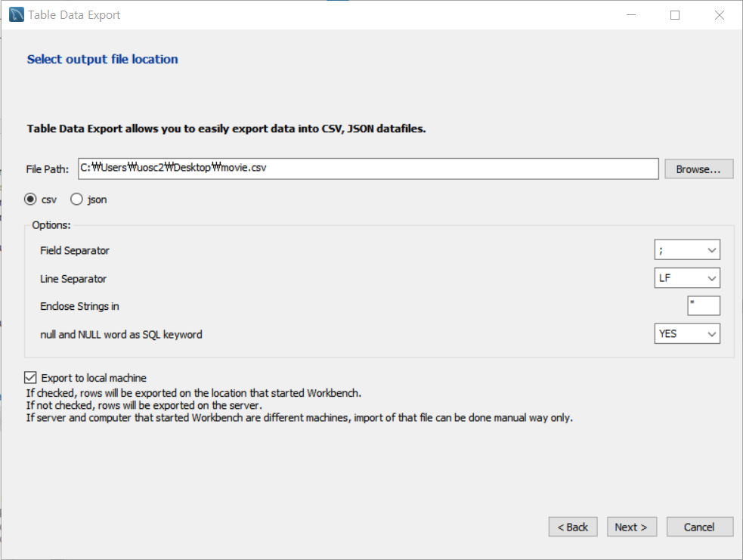Click the Export to local machine label
The width and height of the screenshot is (743, 560).
click(x=94, y=378)
